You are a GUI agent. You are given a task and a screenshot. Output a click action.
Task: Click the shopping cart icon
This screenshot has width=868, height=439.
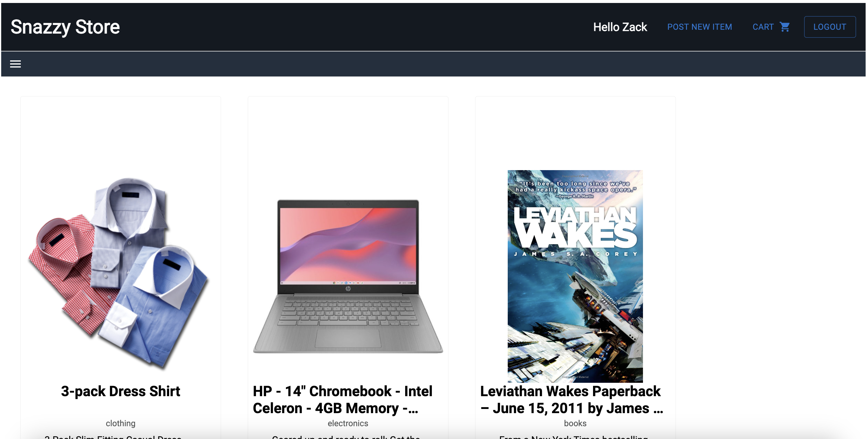click(x=784, y=27)
